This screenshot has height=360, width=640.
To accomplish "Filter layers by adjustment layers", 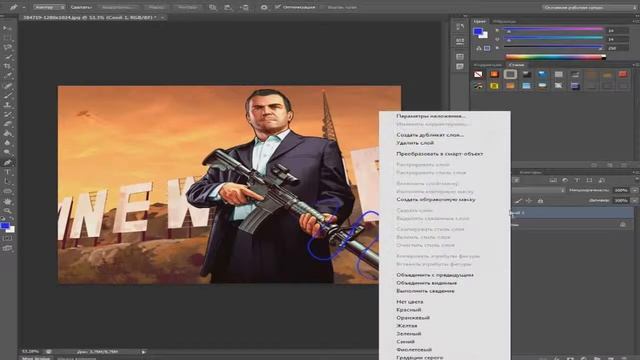I will (x=565, y=180).
